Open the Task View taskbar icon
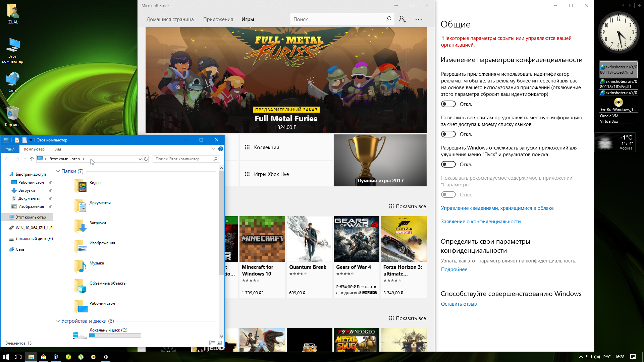Image resolution: width=644 pixels, height=362 pixels. pos(18,357)
